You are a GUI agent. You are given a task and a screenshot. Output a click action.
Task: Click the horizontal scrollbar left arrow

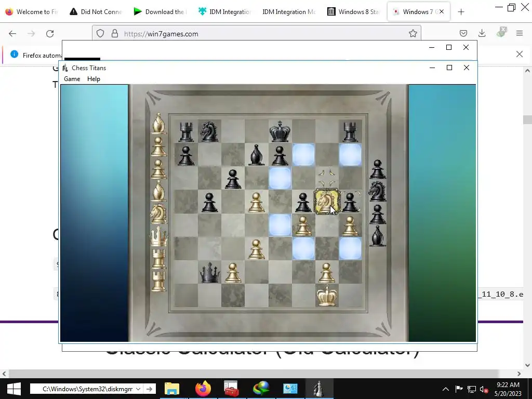pos(4,374)
